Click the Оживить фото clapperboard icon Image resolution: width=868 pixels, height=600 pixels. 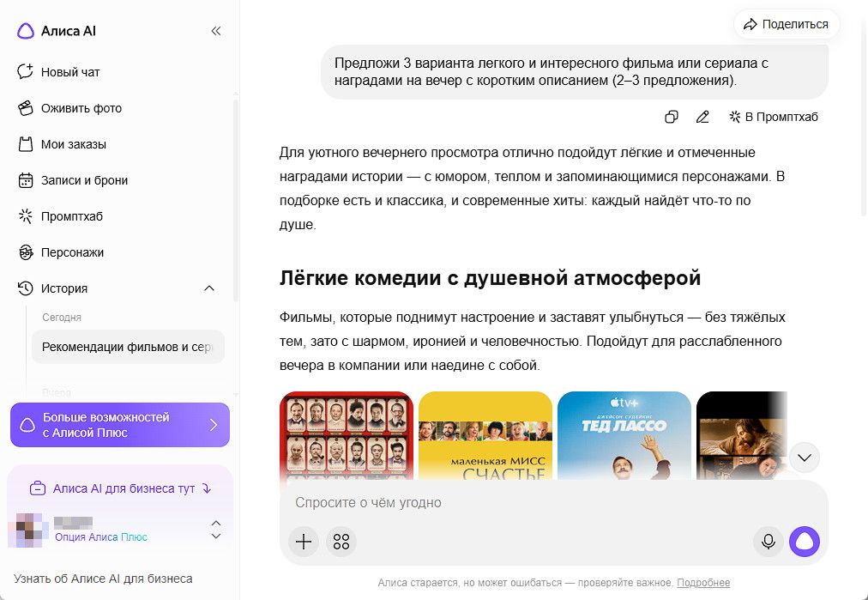[x=26, y=108]
